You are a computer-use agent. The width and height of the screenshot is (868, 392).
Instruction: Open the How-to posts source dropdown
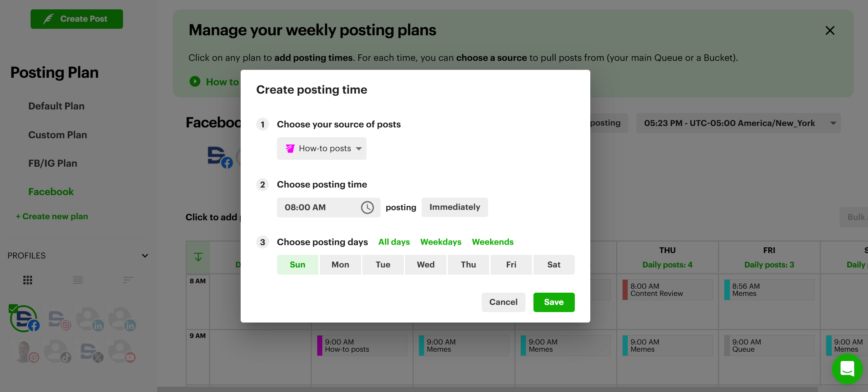[x=321, y=148]
